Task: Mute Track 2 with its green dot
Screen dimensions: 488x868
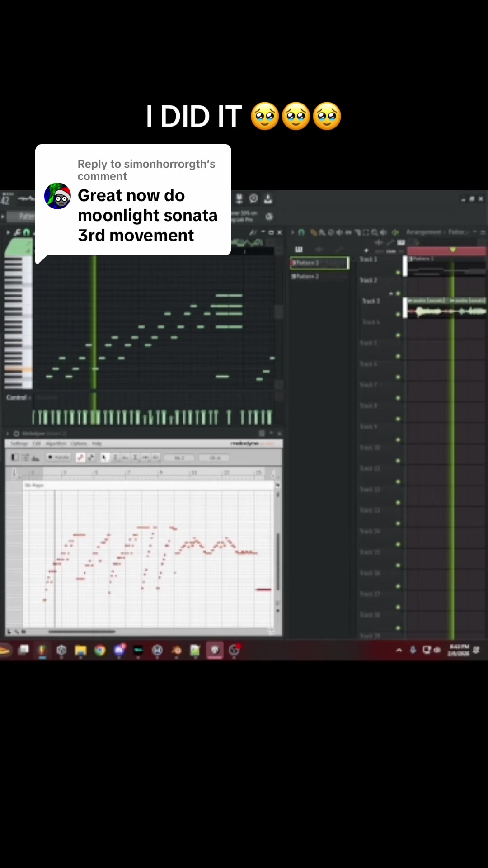Action: [x=398, y=293]
